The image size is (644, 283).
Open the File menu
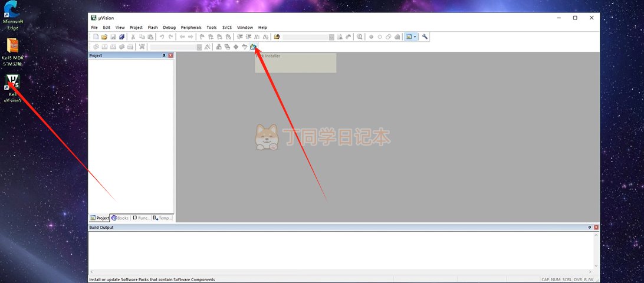[x=94, y=28]
